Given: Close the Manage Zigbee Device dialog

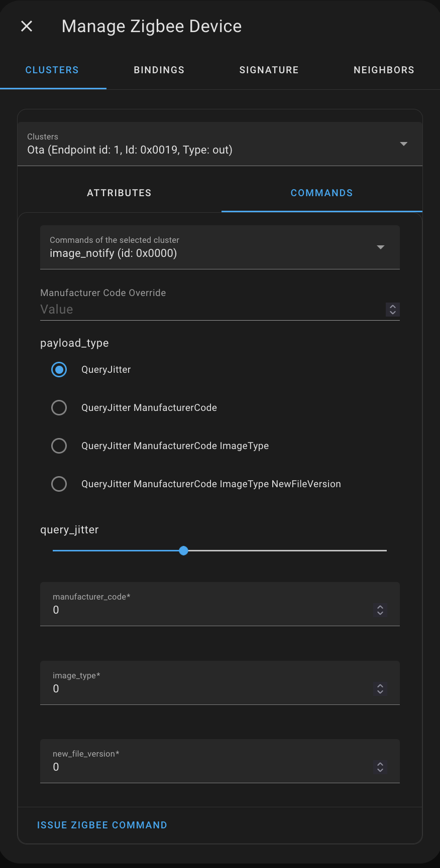Looking at the screenshot, I should tap(26, 26).
